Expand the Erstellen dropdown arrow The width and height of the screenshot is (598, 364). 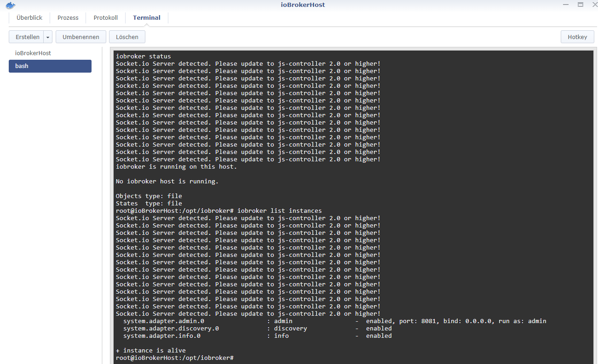click(x=48, y=37)
